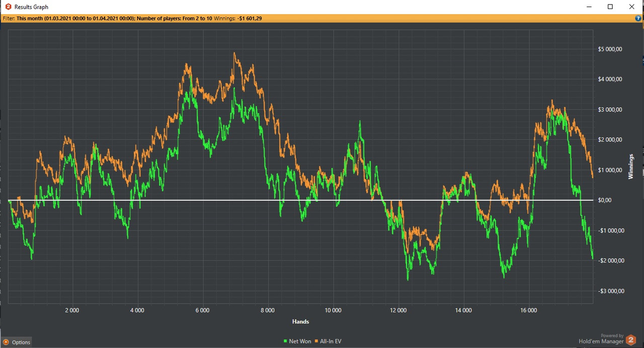Click the 4 000 hands axis label
Viewport: 644px width, 348px height.
(137, 310)
